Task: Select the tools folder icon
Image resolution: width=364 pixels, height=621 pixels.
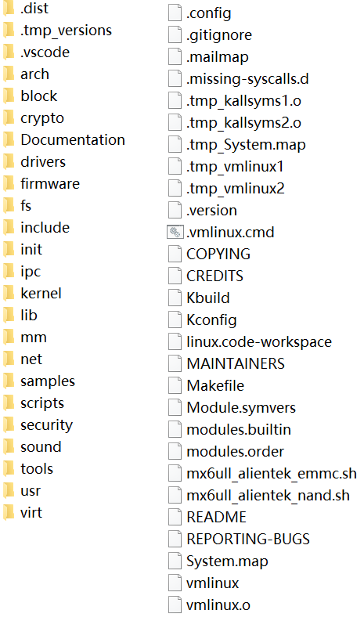Action: click(x=9, y=469)
